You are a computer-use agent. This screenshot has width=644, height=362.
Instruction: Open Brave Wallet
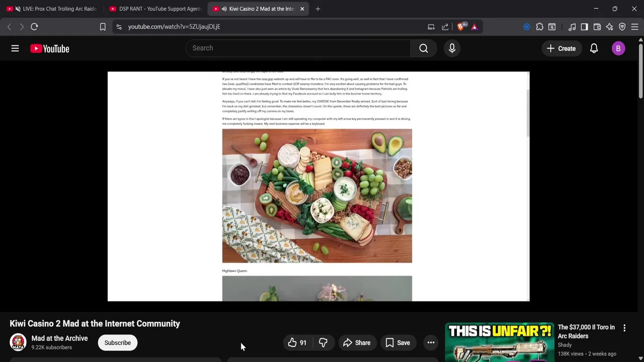click(597, 27)
